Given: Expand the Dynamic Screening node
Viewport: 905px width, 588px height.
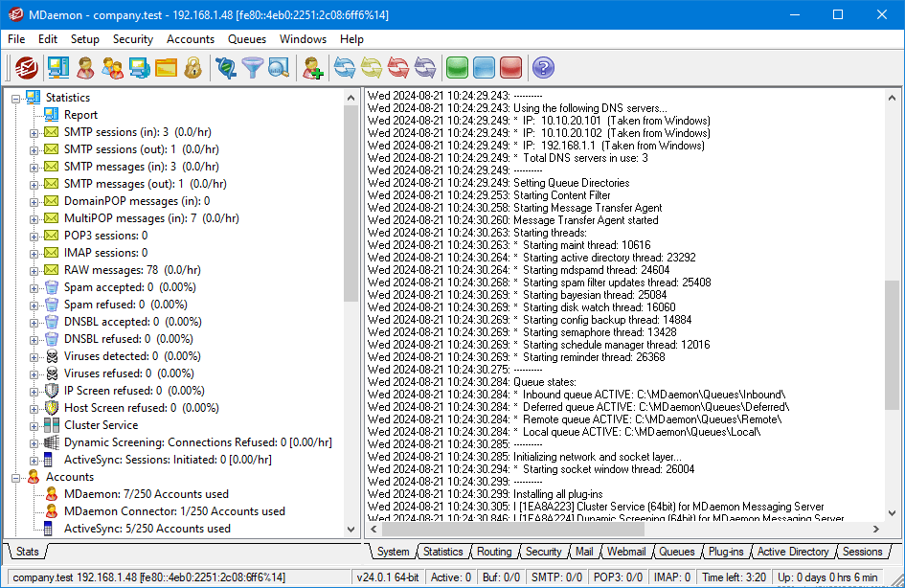Looking at the screenshot, I should click(x=34, y=443).
